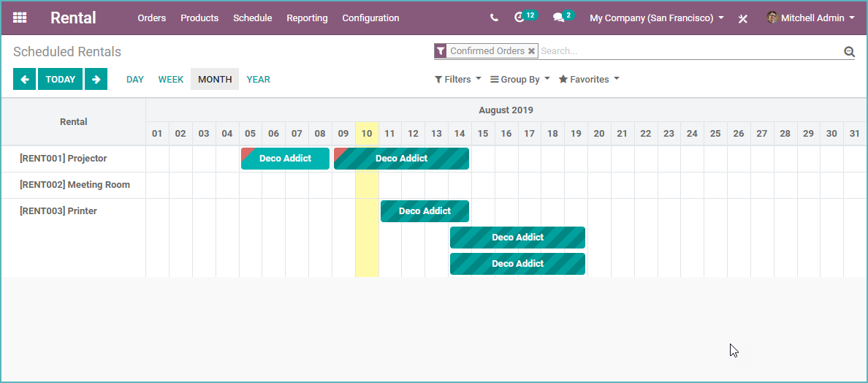Image resolution: width=868 pixels, height=383 pixels.
Task: Switch to YEAR view
Action: 259,79
